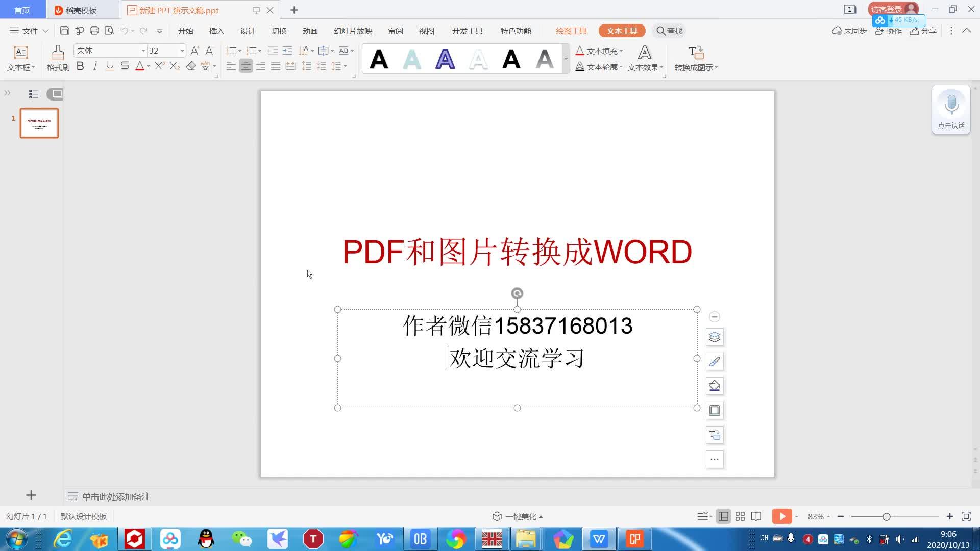The image size is (980, 551).
Task: Select the superscript icon
Action: [159, 66]
